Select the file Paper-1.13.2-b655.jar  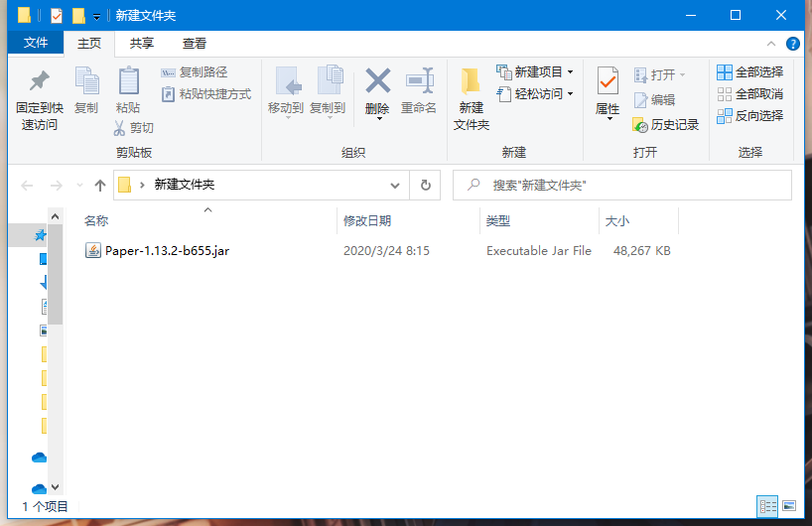click(168, 251)
